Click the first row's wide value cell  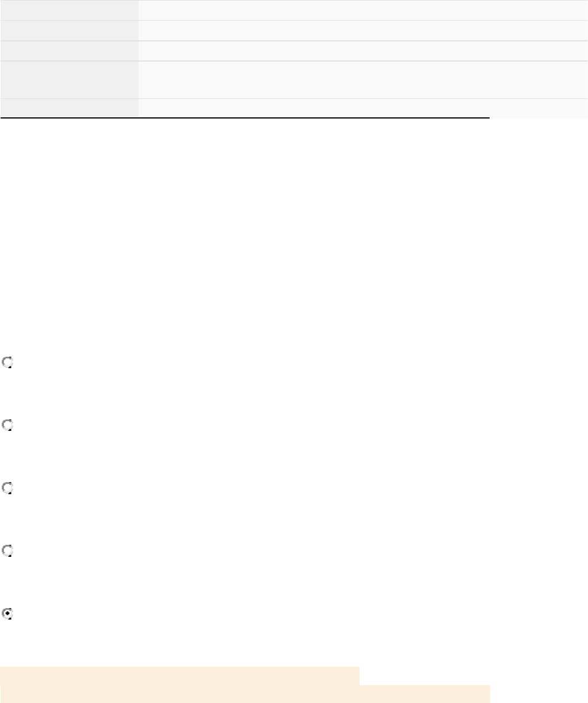point(362,10)
